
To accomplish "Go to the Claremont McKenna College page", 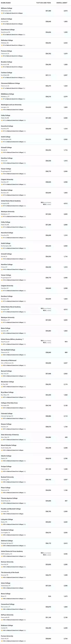I will click(10, 83).
